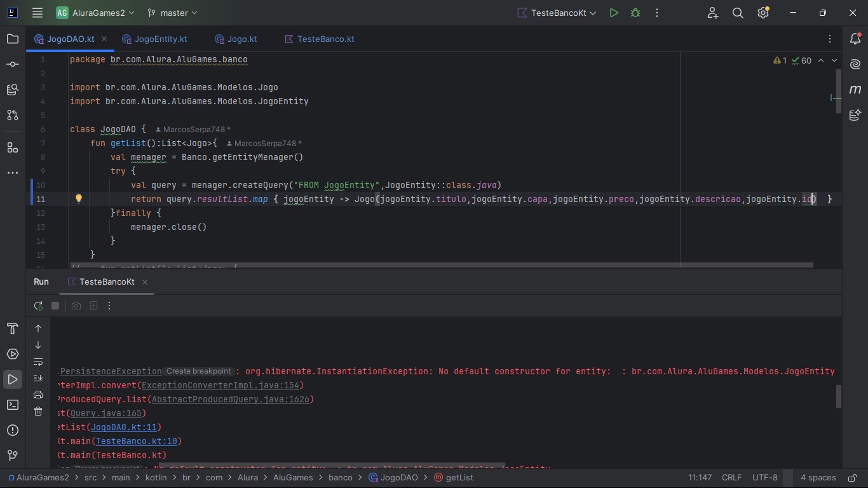Open Run panel toolbar more options
The width and height of the screenshot is (868, 488).
(109, 306)
